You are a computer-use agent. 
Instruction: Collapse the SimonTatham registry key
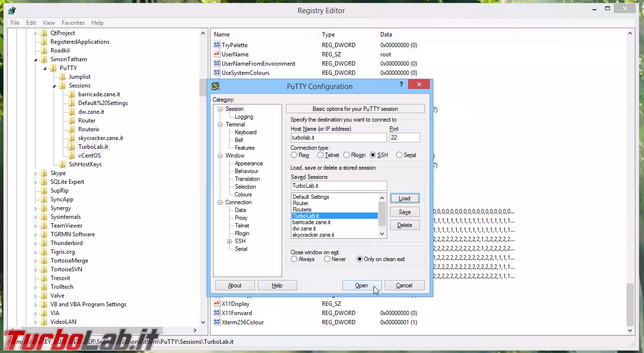pyautogui.click(x=35, y=59)
